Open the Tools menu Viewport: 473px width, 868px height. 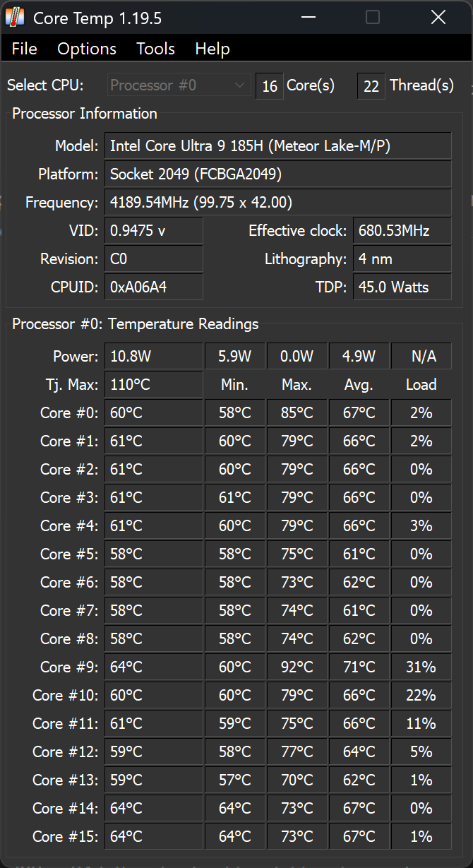155,49
